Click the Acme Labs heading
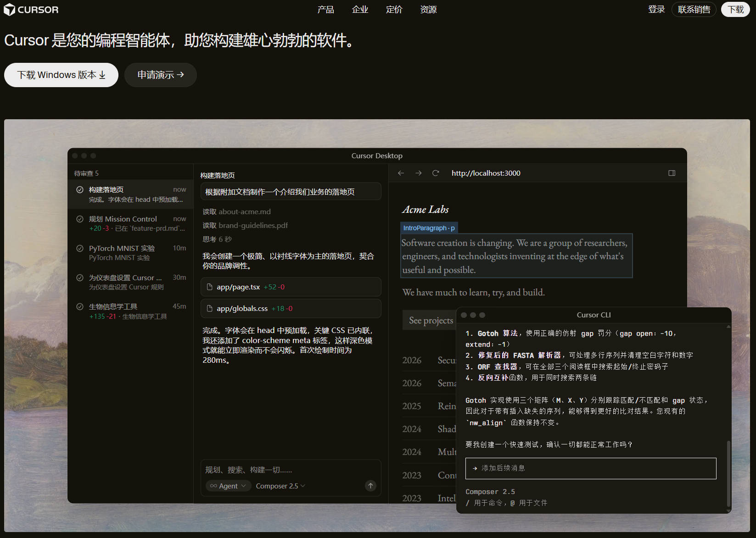Screen dimensions: 756x538 pyautogui.click(x=426, y=210)
